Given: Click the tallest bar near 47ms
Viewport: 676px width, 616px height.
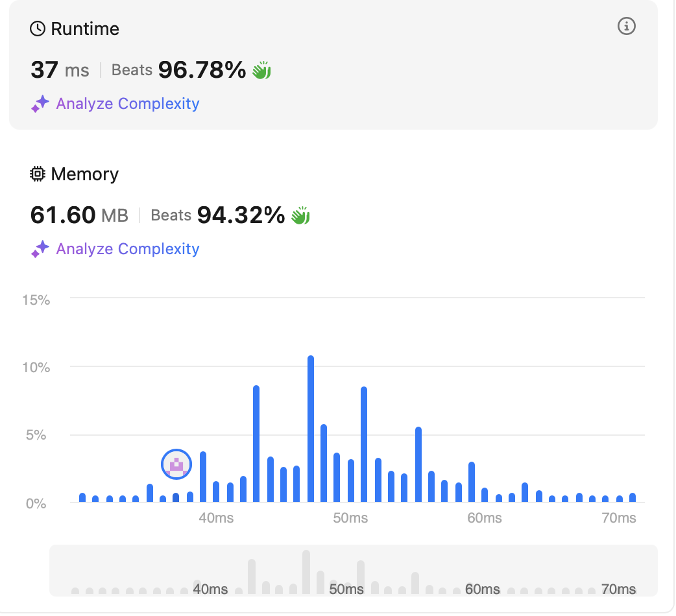Looking at the screenshot, I should click(x=310, y=429).
